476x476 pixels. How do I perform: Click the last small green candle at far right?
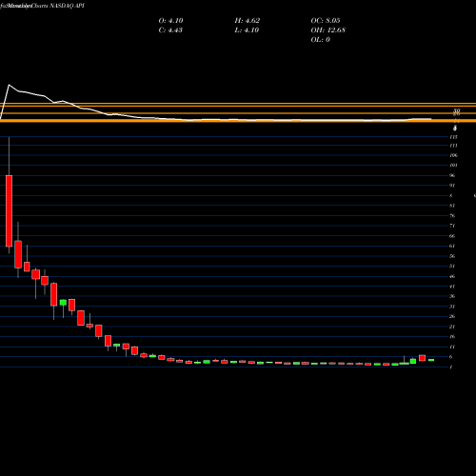click(431, 360)
